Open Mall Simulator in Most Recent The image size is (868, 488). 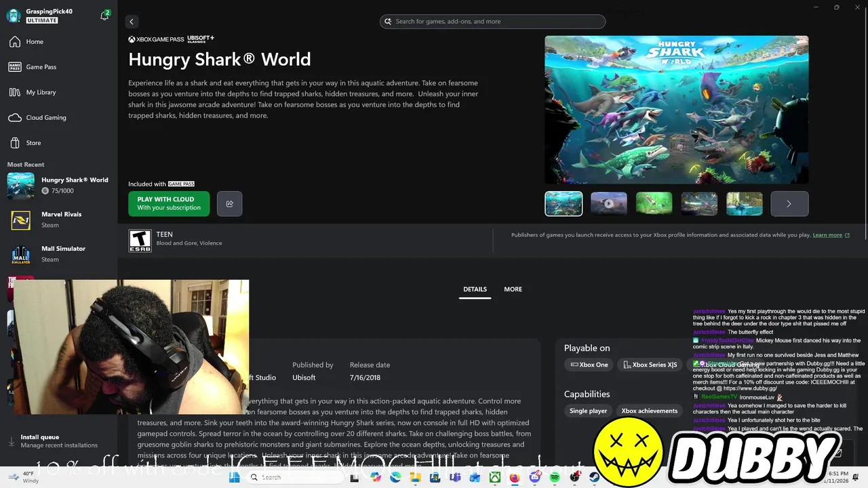click(59, 254)
